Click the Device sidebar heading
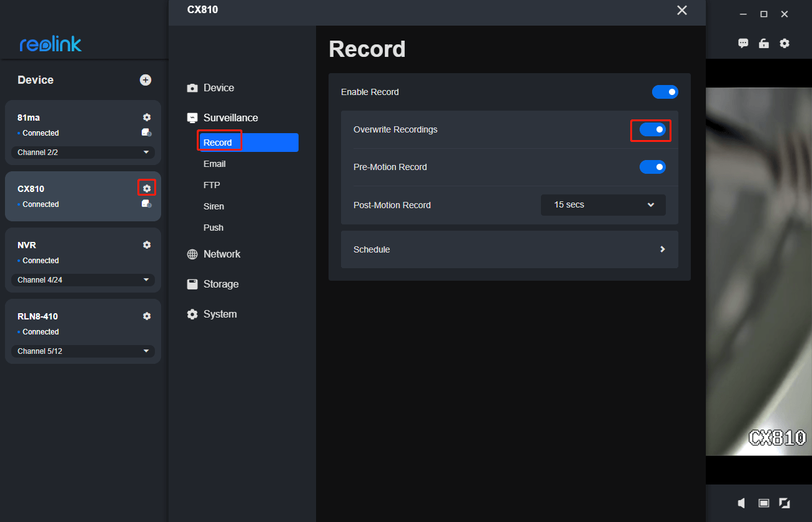 pos(36,80)
